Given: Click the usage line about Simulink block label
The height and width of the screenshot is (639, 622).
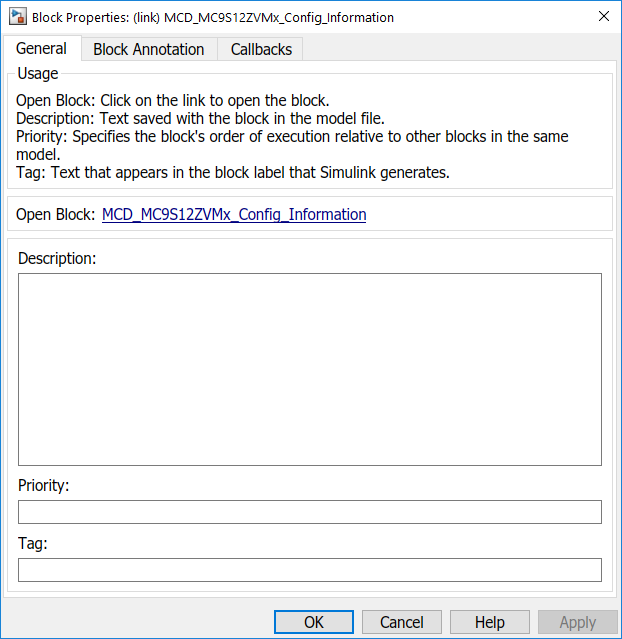Looking at the screenshot, I should (x=233, y=172).
